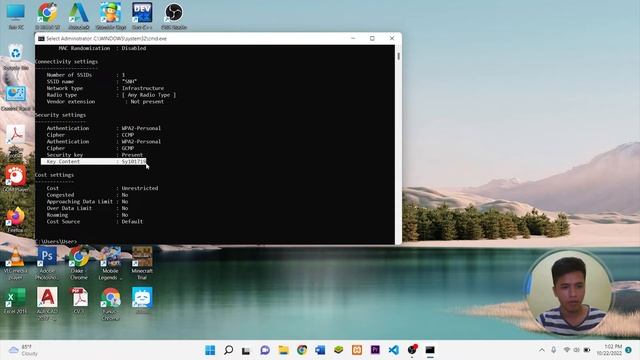Launch the Dev-C++ desktop shortcut
Screen dimensions: 640x360
coord(142,16)
